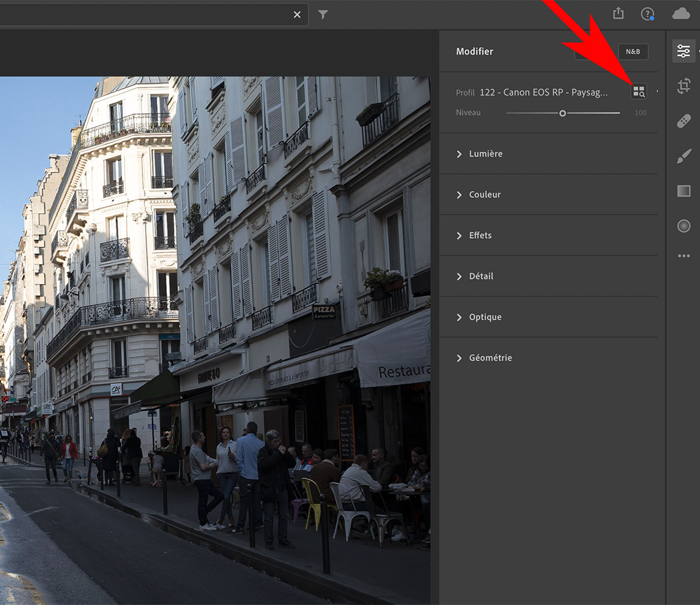Open the Détail panel section
The height and width of the screenshot is (605, 700).
coord(480,276)
